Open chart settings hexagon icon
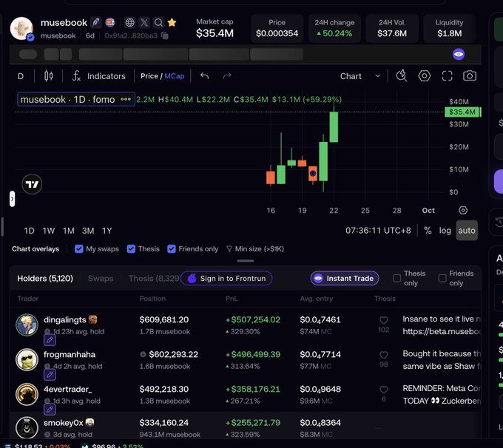Image resolution: width=503 pixels, height=448 pixels. pyautogui.click(x=425, y=76)
